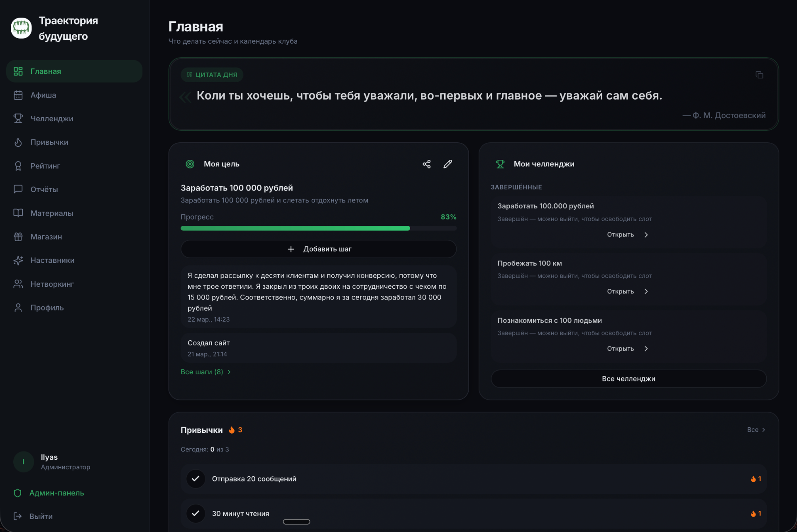Click the streak flame on Отправка 20 сообщений
Screen dimensions: 797x532
point(753,479)
